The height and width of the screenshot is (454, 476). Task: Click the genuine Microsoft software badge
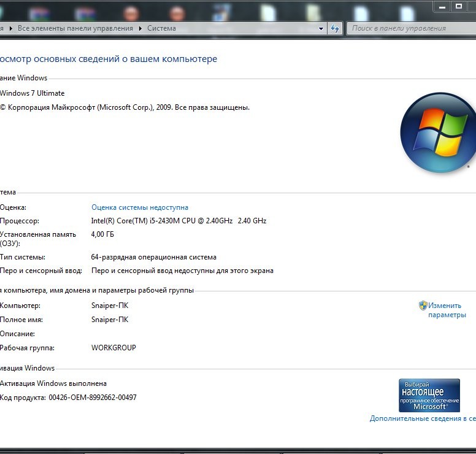point(429,395)
